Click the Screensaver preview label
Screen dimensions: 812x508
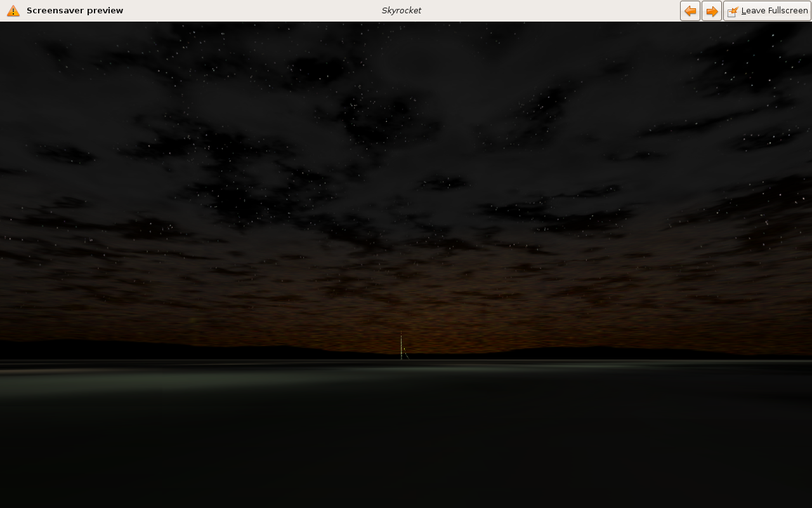[x=75, y=11]
